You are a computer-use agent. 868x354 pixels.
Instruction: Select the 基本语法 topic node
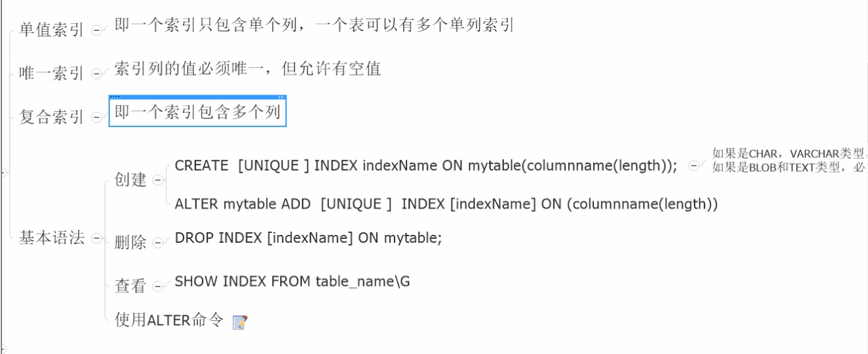51,238
